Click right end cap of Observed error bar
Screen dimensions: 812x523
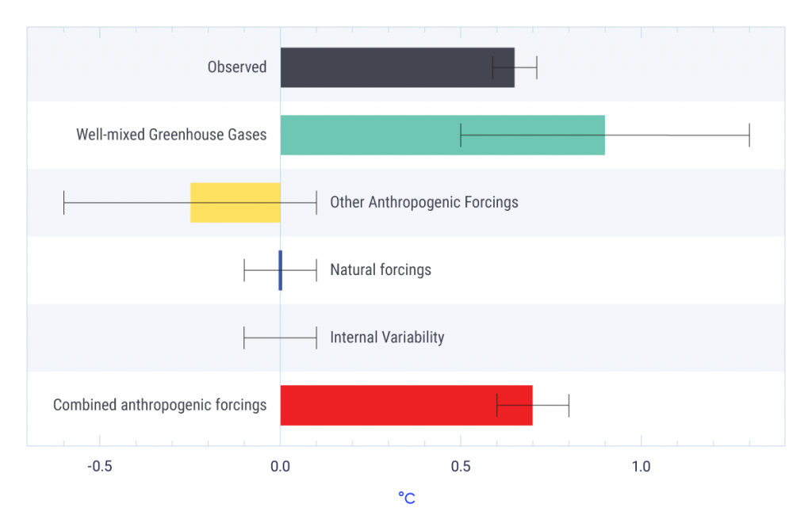(x=537, y=67)
